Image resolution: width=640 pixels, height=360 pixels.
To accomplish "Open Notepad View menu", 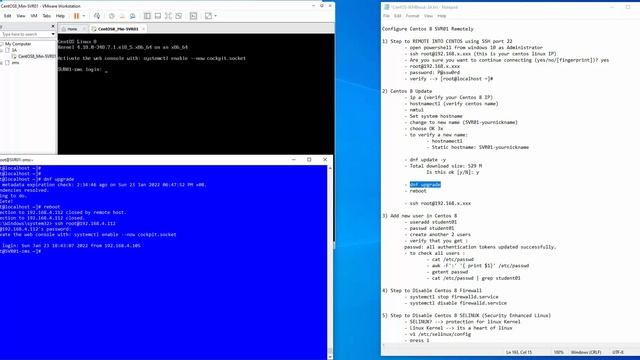I will click(428, 16).
